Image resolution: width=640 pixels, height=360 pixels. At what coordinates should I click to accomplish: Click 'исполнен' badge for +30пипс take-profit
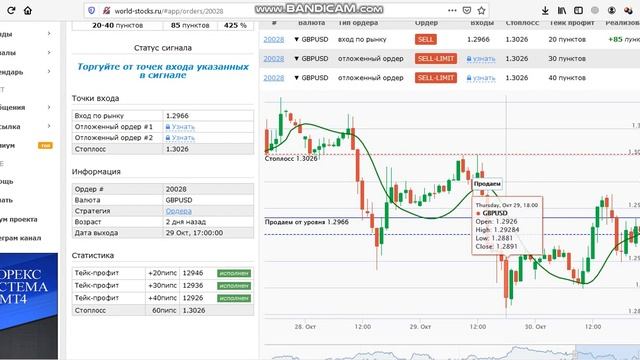pos(234,286)
